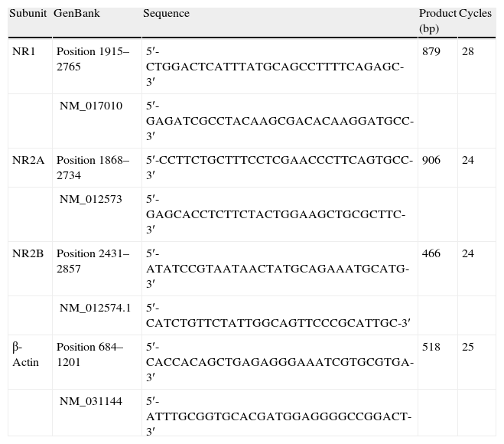Click the Cycles column header
The height and width of the screenshot is (444, 504).
(475, 14)
